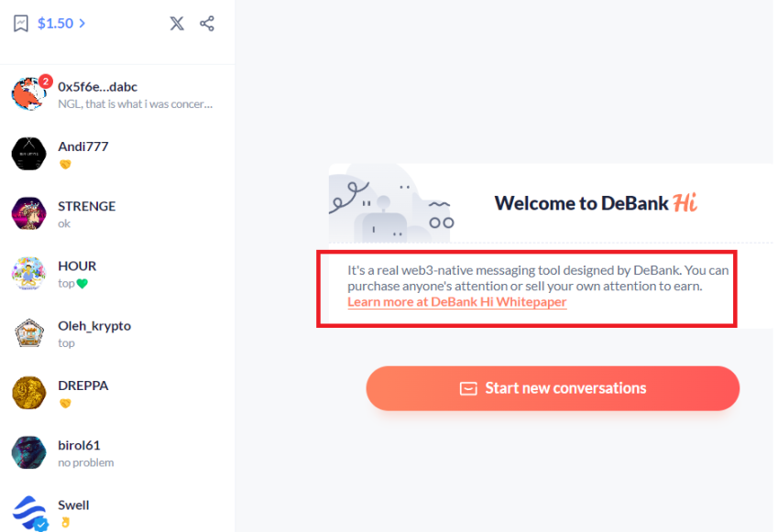Click the bookmark chart icon near $1.50
The height and width of the screenshot is (532, 778).
(x=21, y=23)
